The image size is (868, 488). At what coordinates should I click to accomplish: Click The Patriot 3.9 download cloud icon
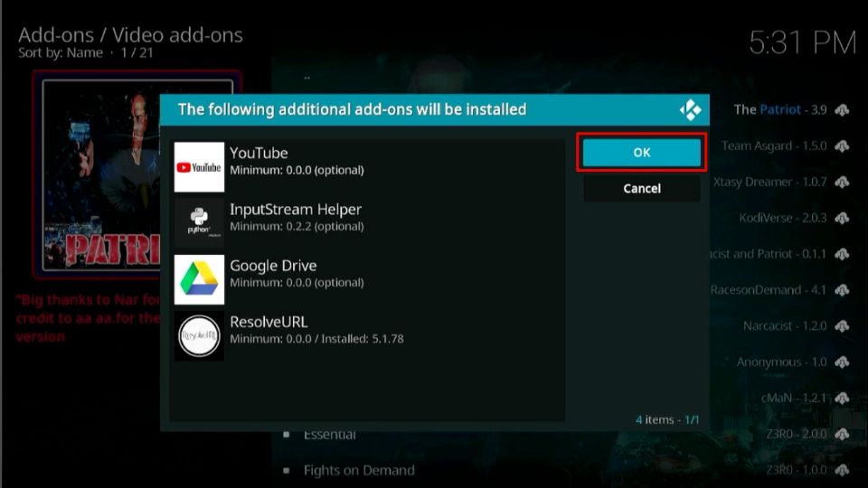tap(842, 109)
